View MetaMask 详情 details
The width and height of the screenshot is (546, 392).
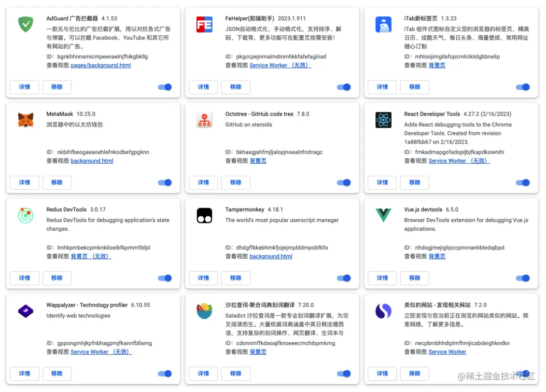coord(24,182)
